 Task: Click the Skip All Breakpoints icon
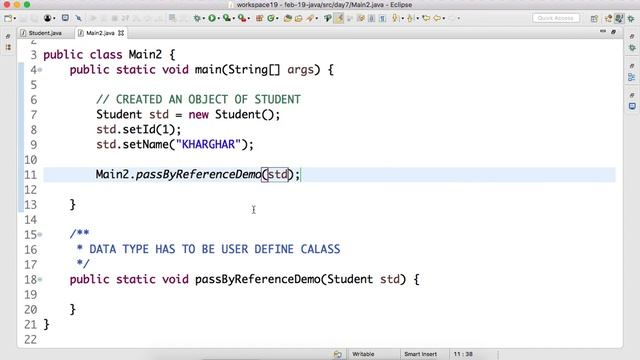(78, 18)
